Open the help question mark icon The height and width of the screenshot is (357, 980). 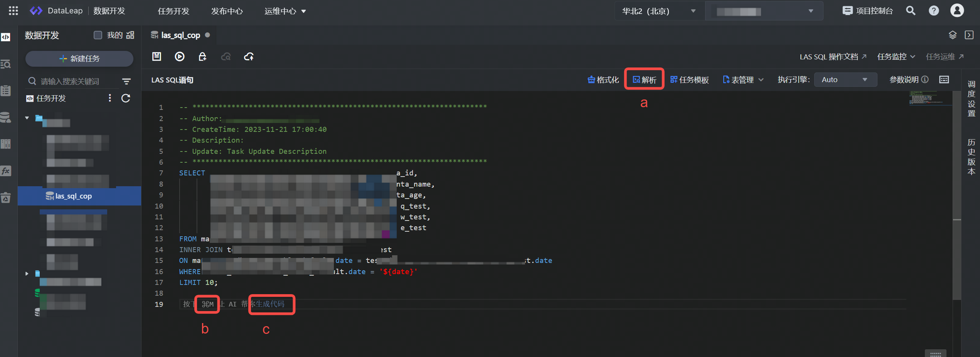click(x=934, y=11)
